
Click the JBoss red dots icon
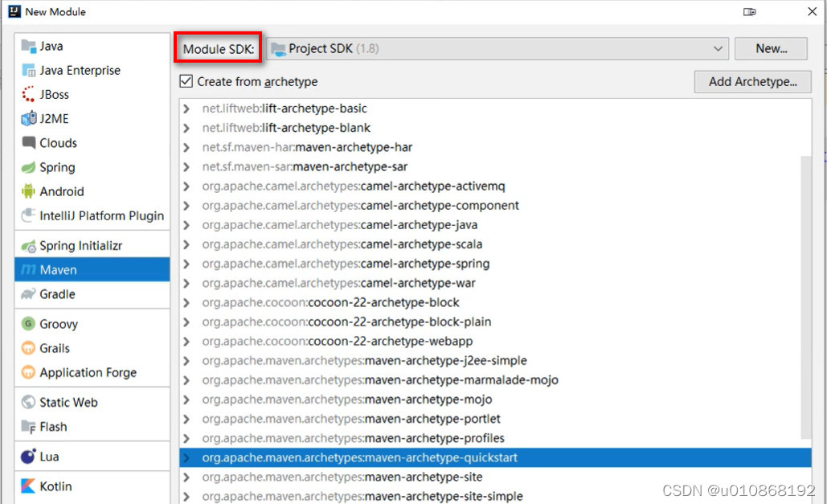[x=28, y=95]
